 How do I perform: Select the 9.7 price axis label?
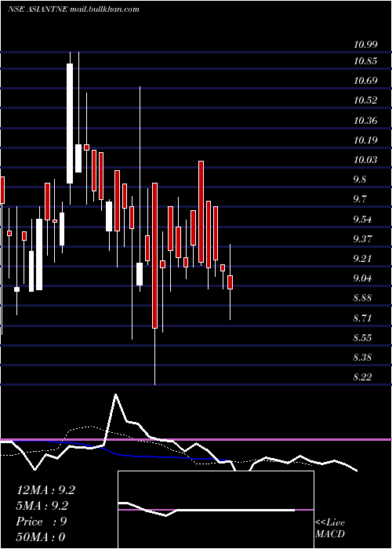(x=359, y=199)
